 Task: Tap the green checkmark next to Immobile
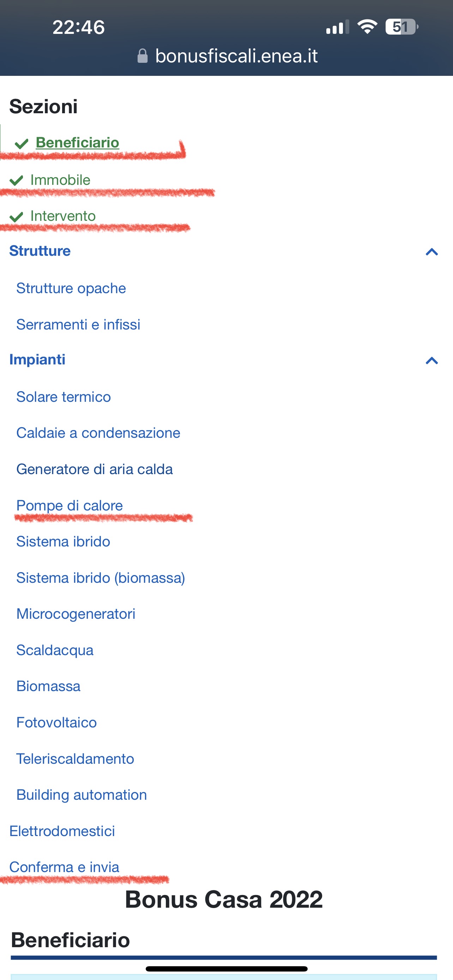coord(16,180)
